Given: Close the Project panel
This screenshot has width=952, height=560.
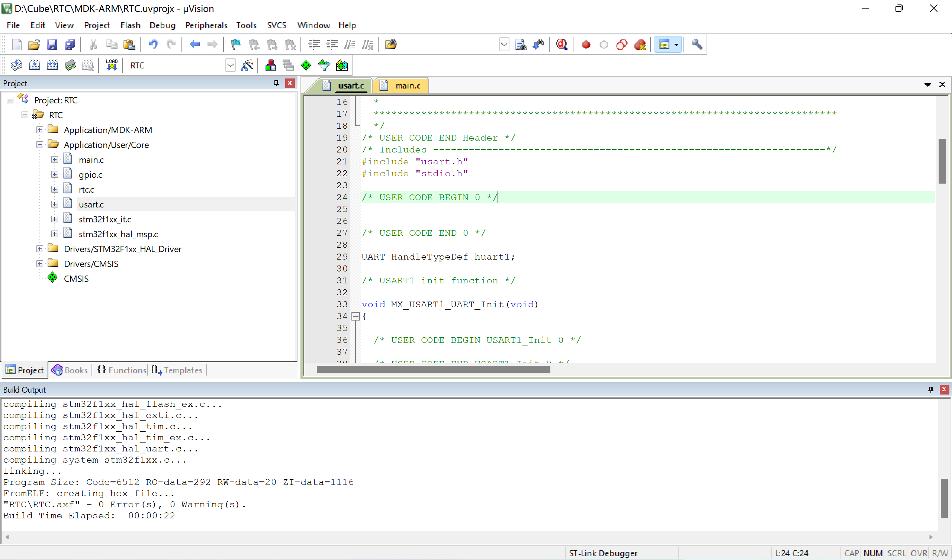Looking at the screenshot, I should [290, 83].
